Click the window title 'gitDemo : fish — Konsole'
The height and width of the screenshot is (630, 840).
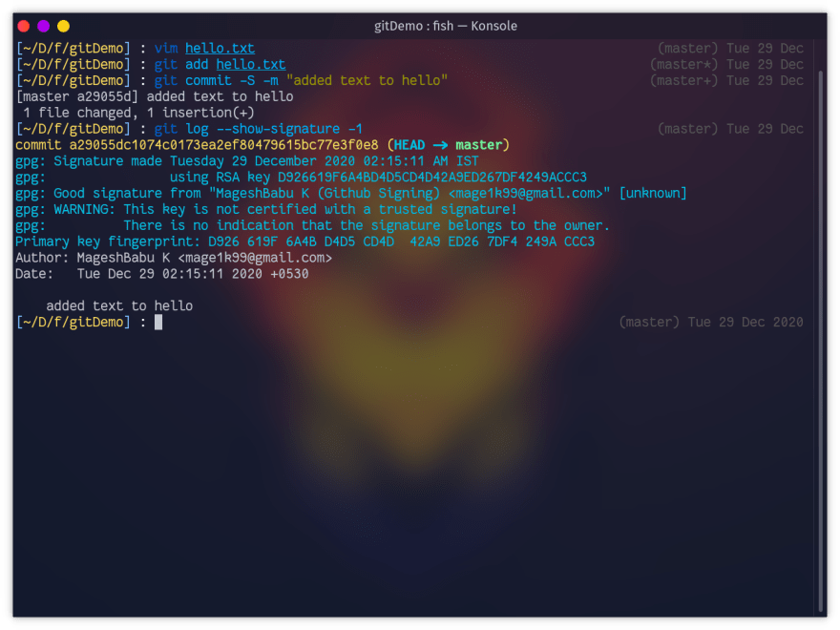[x=445, y=26]
